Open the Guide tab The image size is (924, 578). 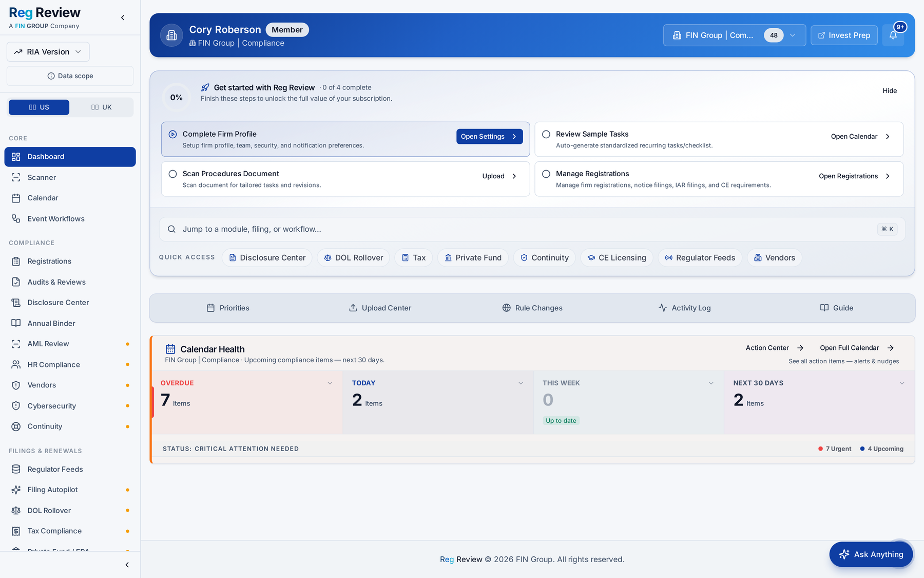836,308
